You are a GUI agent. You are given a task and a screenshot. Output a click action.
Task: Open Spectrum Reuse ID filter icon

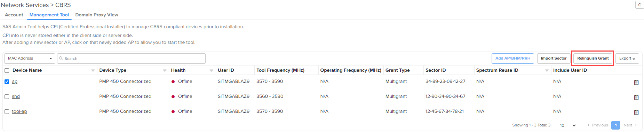tap(547, 70)
